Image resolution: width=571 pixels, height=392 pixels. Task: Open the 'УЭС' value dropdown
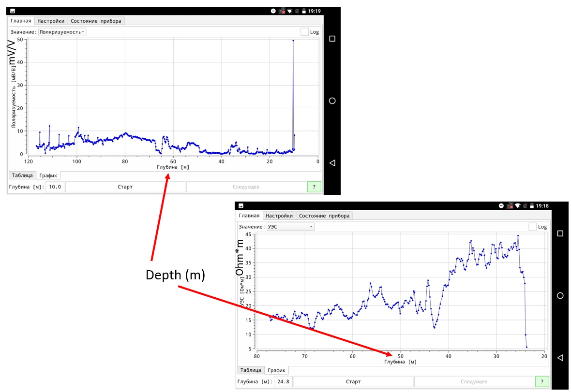(x=290, y=227)
